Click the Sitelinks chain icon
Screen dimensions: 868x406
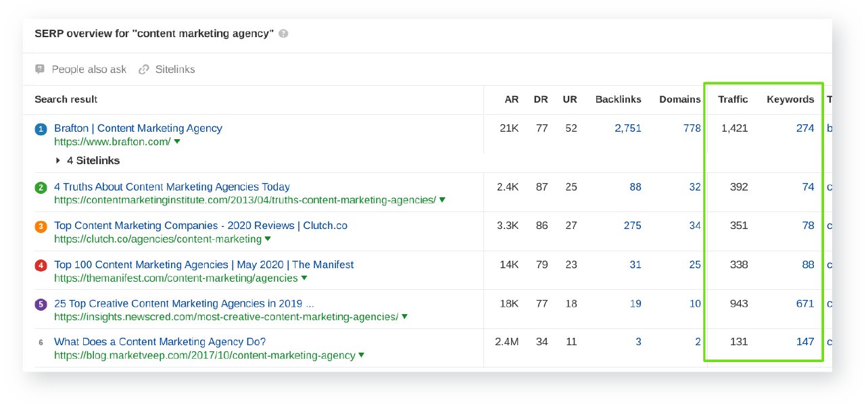[143, 70]
